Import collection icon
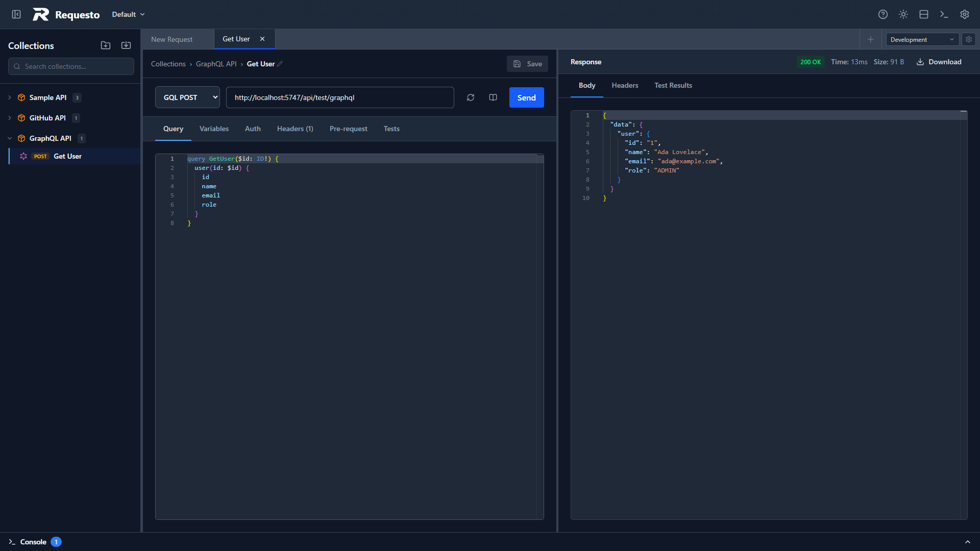The width and height of the screenshot is (980, 551). tap(126, 45)
